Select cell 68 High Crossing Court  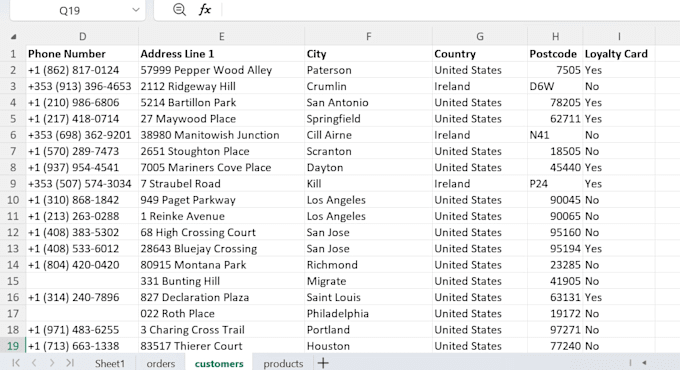222,232
